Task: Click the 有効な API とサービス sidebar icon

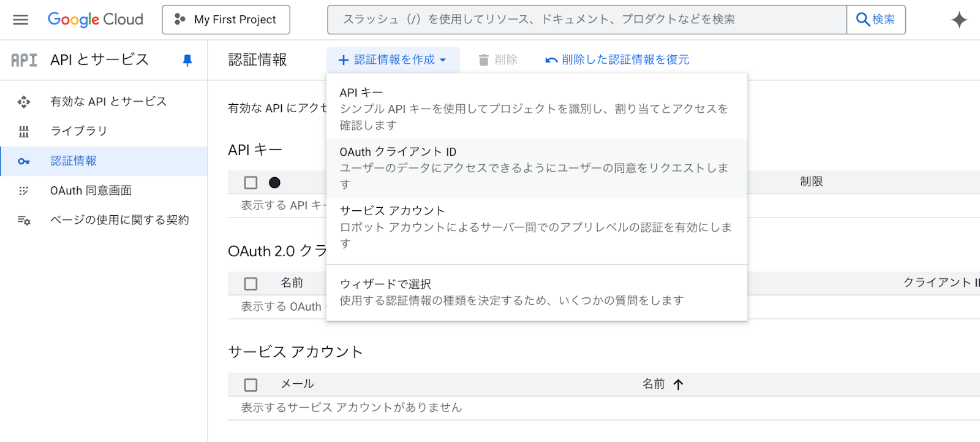Action: click(24, 102)
